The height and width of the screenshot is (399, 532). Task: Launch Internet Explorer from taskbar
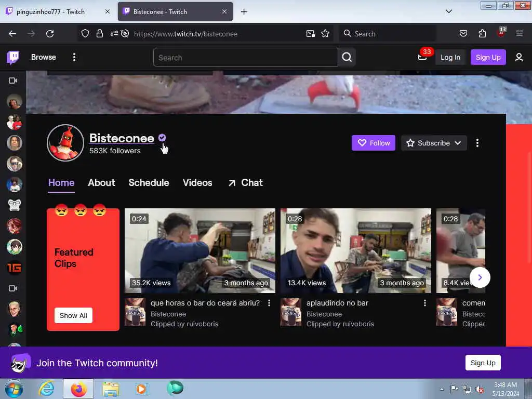(46, 389)
